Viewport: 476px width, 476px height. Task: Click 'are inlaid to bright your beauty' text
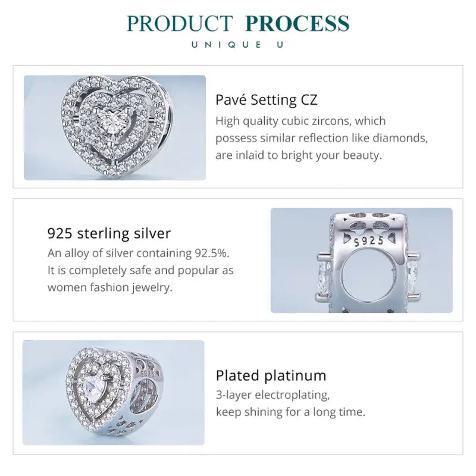pos(299,155)
